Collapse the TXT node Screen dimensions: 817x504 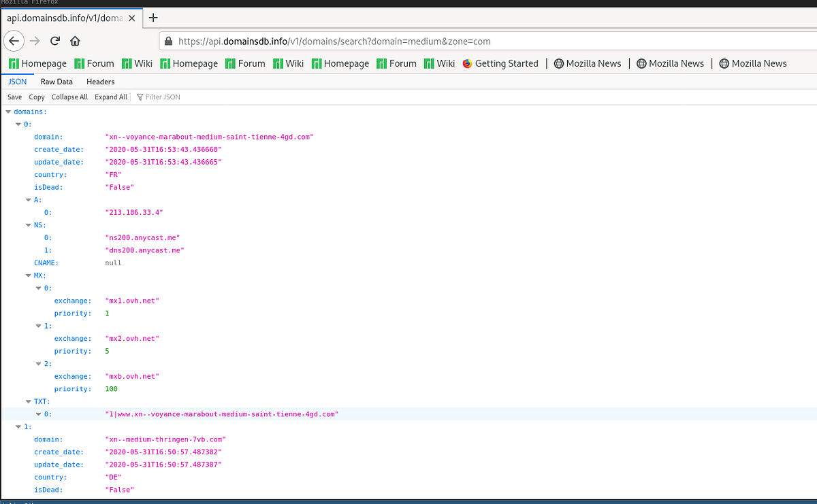click(28, 401)
